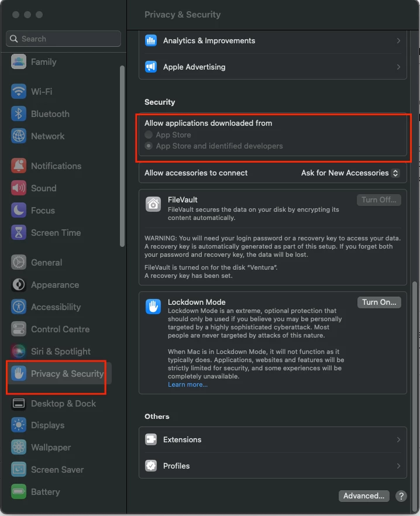Click the General gear icon

(19, 262)
